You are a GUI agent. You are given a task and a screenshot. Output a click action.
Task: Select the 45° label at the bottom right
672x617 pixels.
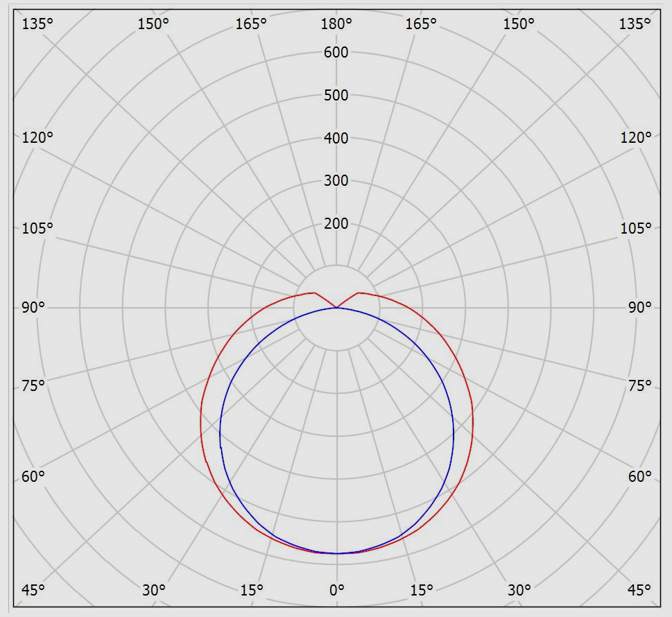click(x=639, y=590)
